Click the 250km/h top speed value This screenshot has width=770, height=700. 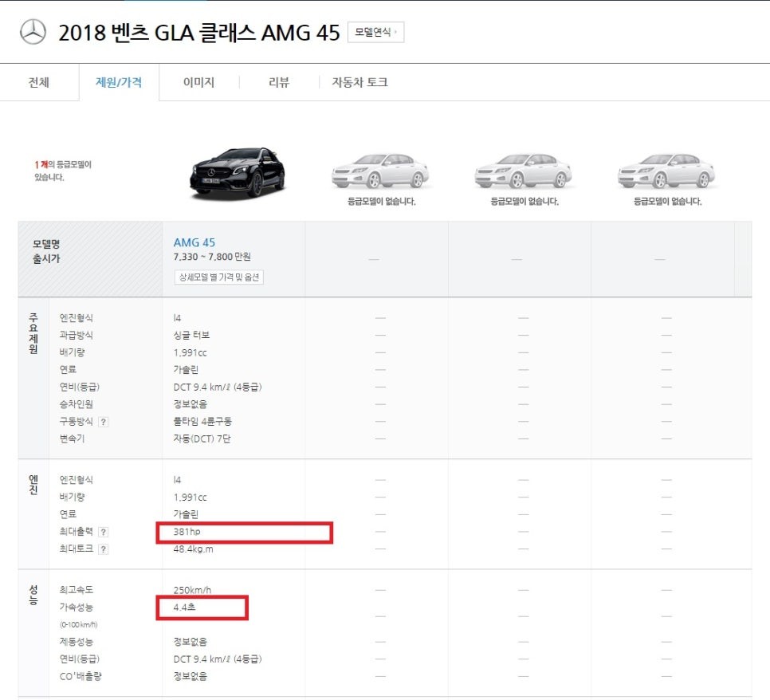point(194,589)
